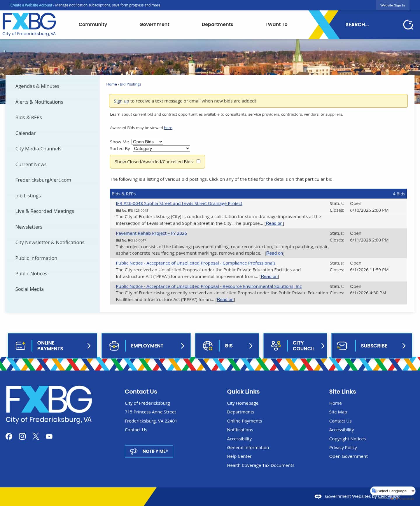Select Bids & RFPs in sidebar
420x506 pixels.
tap(29, 117)
